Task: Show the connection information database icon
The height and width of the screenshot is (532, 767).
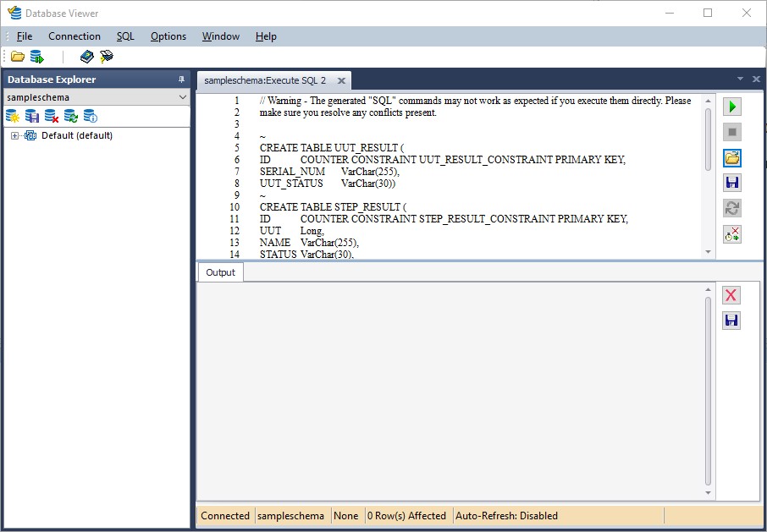Action: (91, 116)
